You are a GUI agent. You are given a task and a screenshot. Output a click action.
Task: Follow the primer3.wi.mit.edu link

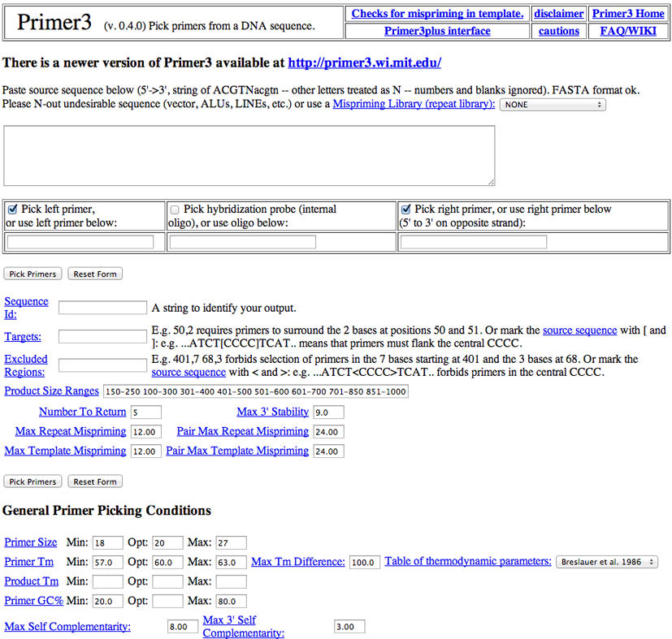[x=365, y=63]
